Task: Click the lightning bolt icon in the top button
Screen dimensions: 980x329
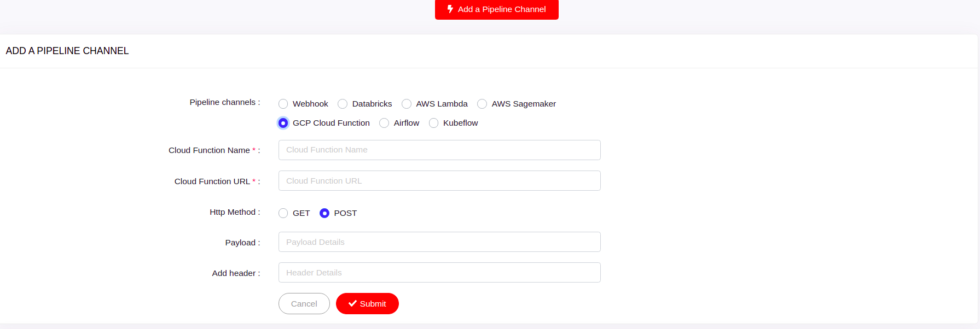Action: 450,9
